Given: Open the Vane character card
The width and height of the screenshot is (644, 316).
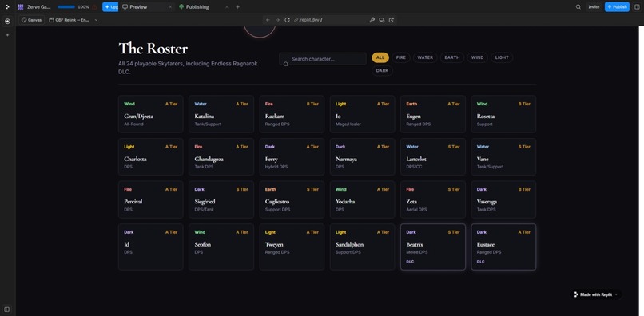Looking at the screenshot, I should (x=503, y=156).
